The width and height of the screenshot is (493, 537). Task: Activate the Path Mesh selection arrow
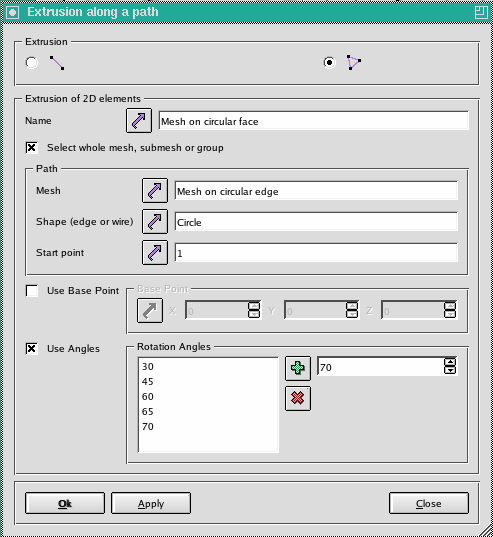pos(155,190)
